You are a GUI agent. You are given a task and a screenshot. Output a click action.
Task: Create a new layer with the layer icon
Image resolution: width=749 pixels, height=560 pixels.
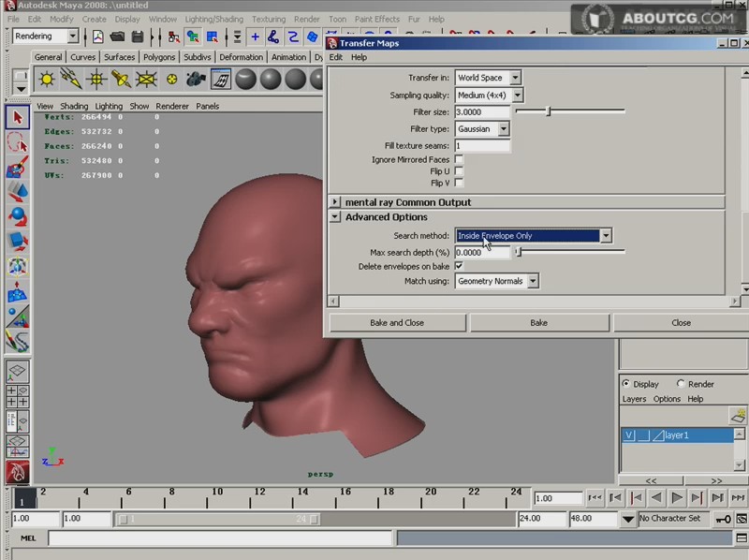(x=738, y=415)
